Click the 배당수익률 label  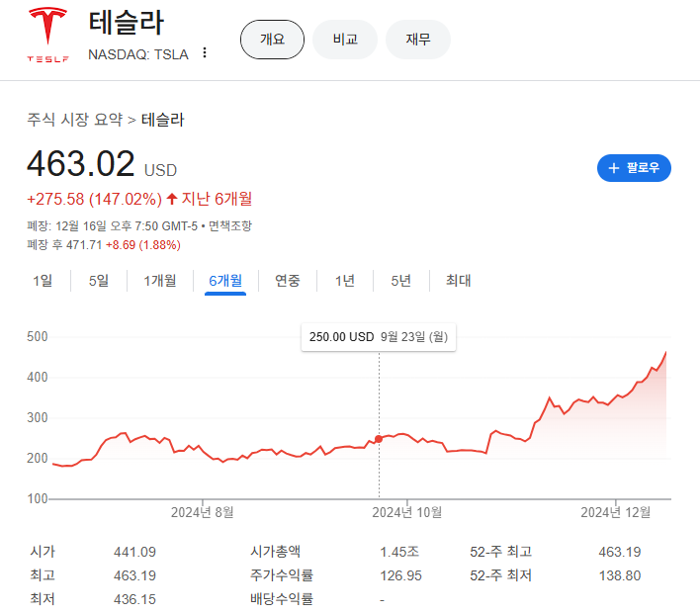click(x=282, y=599)
